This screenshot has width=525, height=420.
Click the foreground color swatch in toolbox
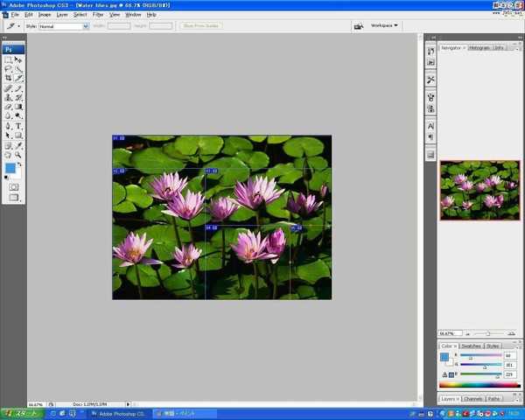coord(10,167)
